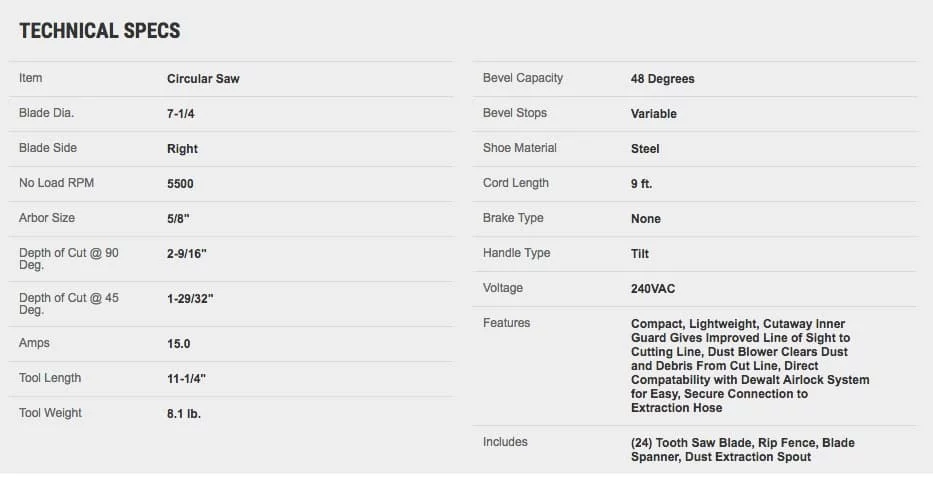Click the Bevel Capacity 48 Degrees value
Viewport: 933px width, 484px height.
coord(662,79)
